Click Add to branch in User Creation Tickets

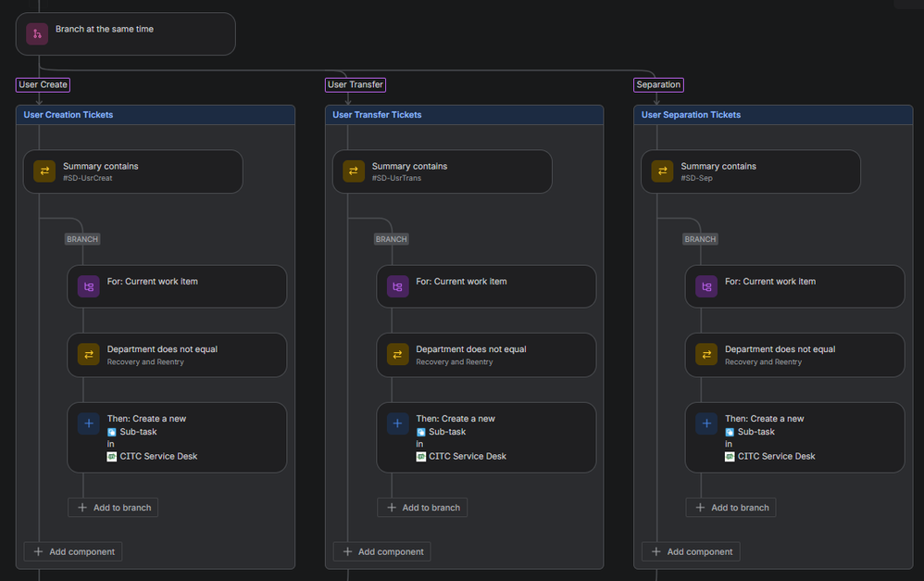click(x=113, y=508)
